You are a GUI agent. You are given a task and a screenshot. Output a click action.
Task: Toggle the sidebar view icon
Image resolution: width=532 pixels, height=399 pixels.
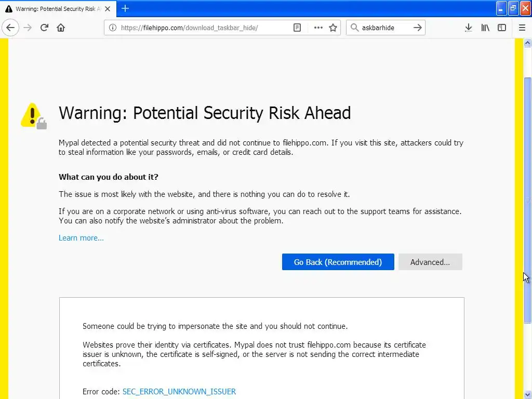tap(502, 28)
